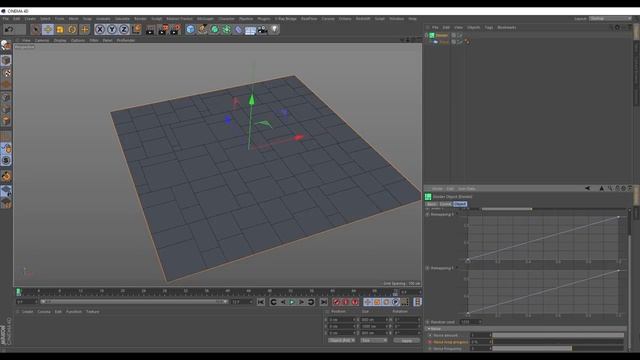Click the Random seed input field
This screenshot has height=360, width=640.
pos(470,322)
